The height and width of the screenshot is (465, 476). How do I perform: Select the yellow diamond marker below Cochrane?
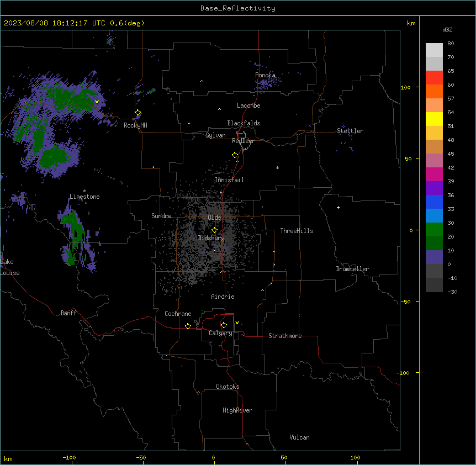188,326
